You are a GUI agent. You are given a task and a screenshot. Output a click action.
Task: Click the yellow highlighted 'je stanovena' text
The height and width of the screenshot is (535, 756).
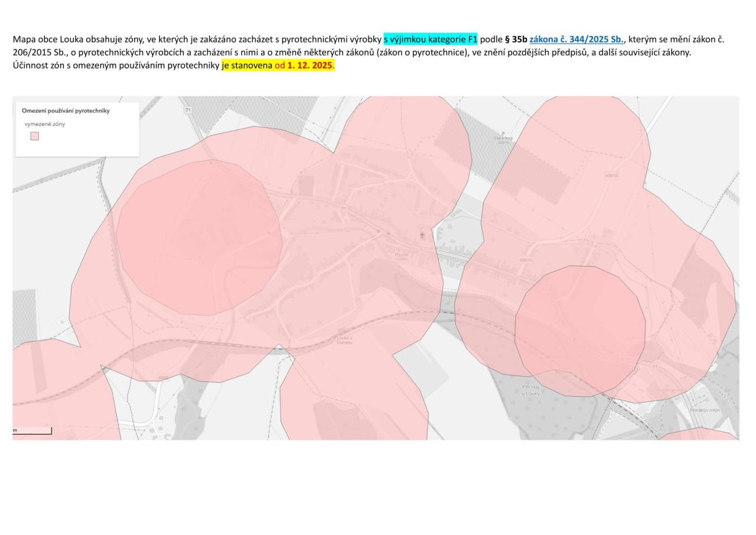pos(247,65)
